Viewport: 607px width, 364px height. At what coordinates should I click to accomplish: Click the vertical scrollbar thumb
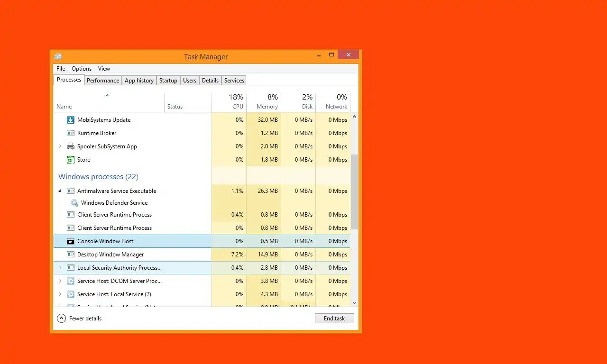pyautogui.click(x=354, y=192)
